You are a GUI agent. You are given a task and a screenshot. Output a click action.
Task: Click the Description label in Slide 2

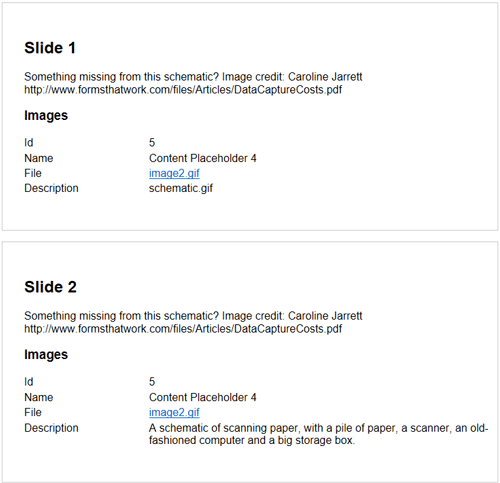tap(51, 428)
